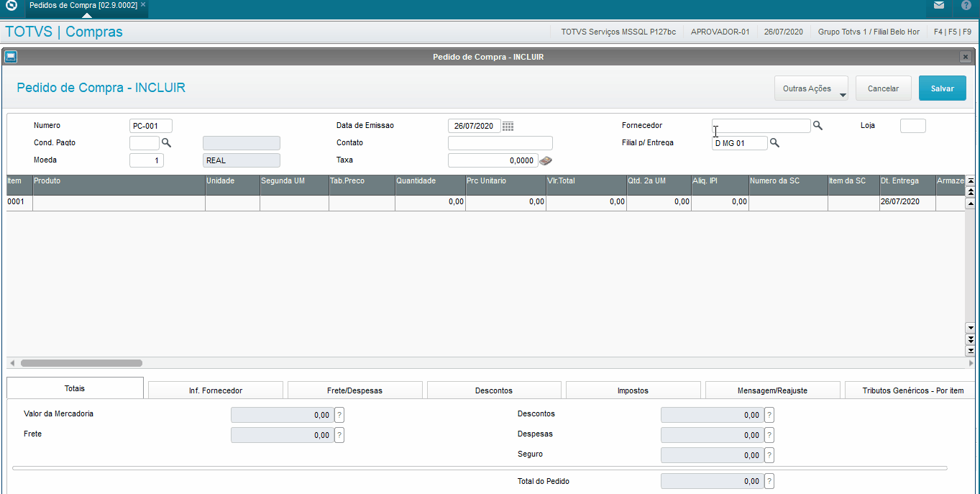Close the Pedido de Compra dialog window

pos(965,57)
